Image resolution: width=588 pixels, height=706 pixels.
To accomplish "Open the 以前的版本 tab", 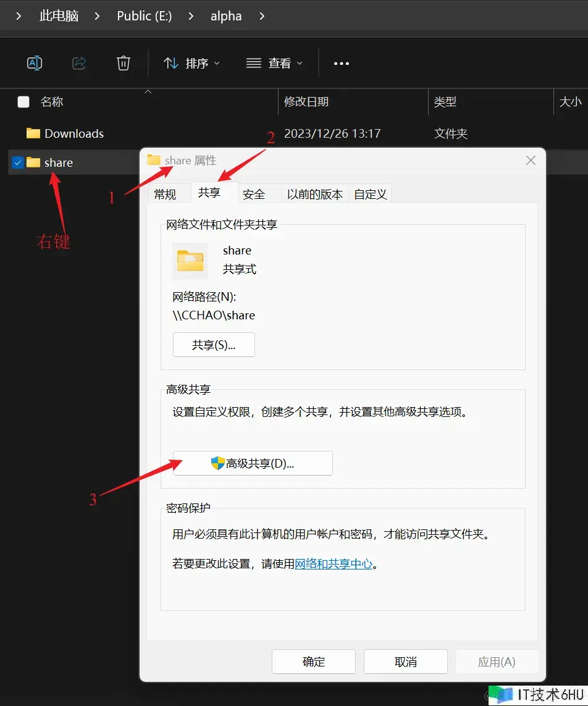I will tap(314, 194).
